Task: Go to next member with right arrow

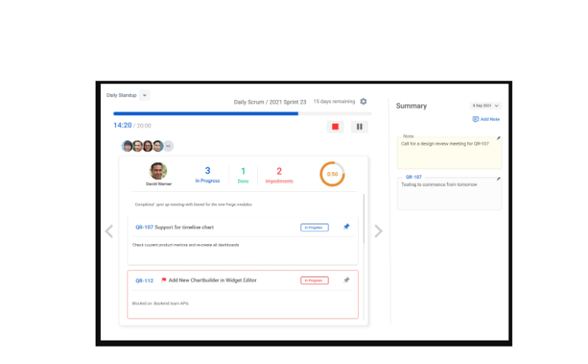Action: (379, 231)
